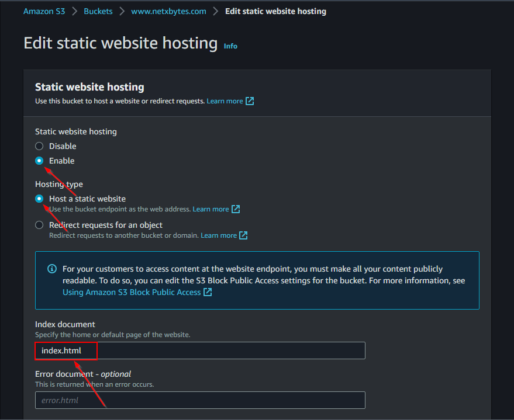Screen dimensions: 514x420
Task: Click the external link icon beside the Static website hosting Learn more
Action: 250,101
